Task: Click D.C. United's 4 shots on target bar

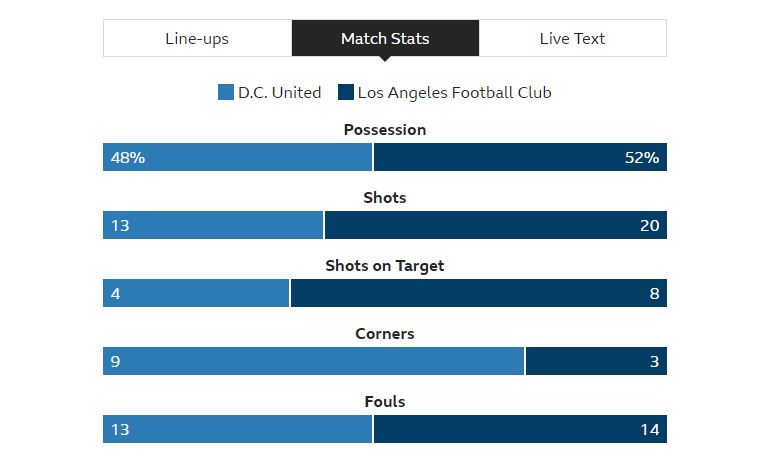Action: 196,293
